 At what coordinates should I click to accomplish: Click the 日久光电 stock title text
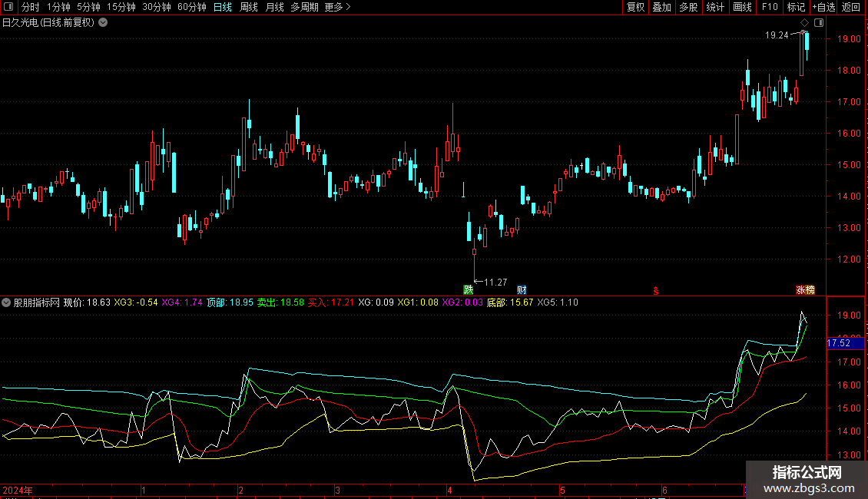point(21,23)
